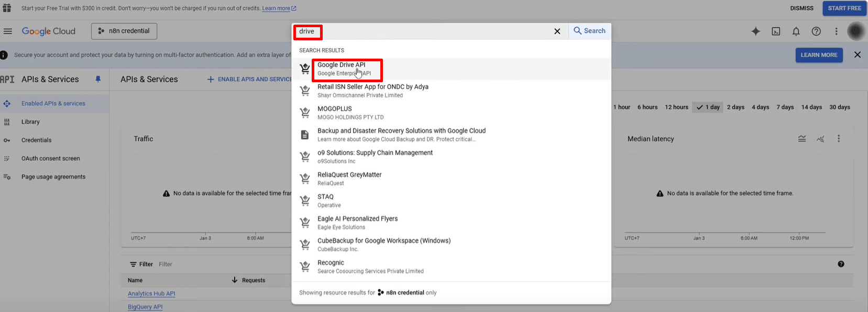Image resolution: width=868 pixels, height=312 pixels.
Task: Open the notifications bell
Action: coord(796,31)
